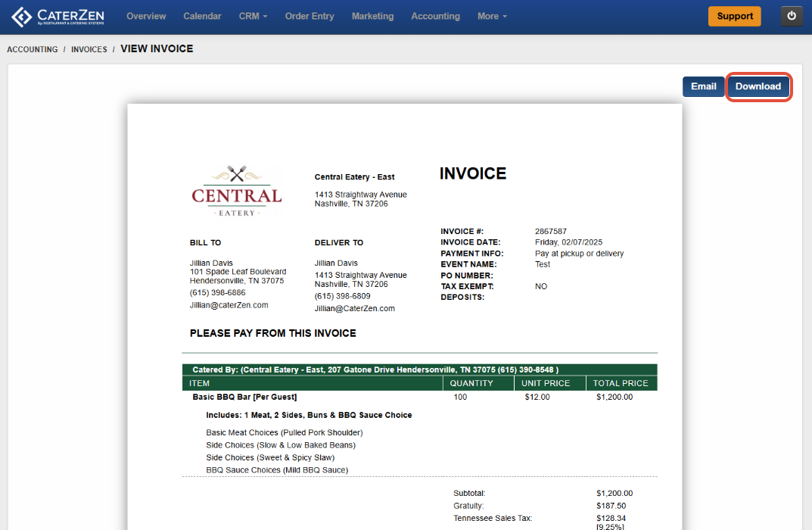This screenshot has height=530, width=812.
Task: Click the orange Support button
Action: pos(734,16)
